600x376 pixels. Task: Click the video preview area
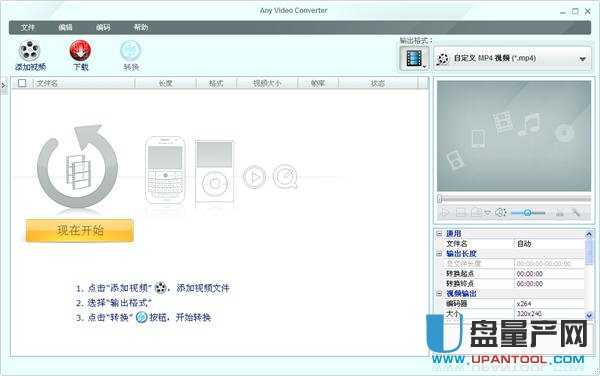point(514,136)
